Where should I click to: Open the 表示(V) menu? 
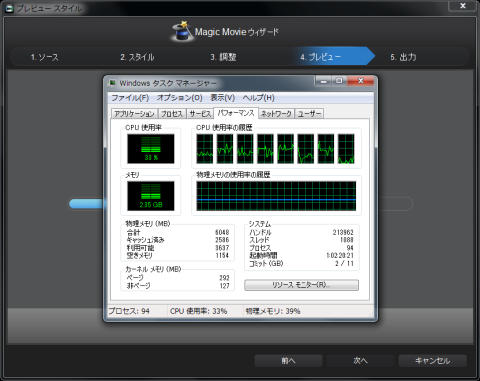tap(223, 98)
